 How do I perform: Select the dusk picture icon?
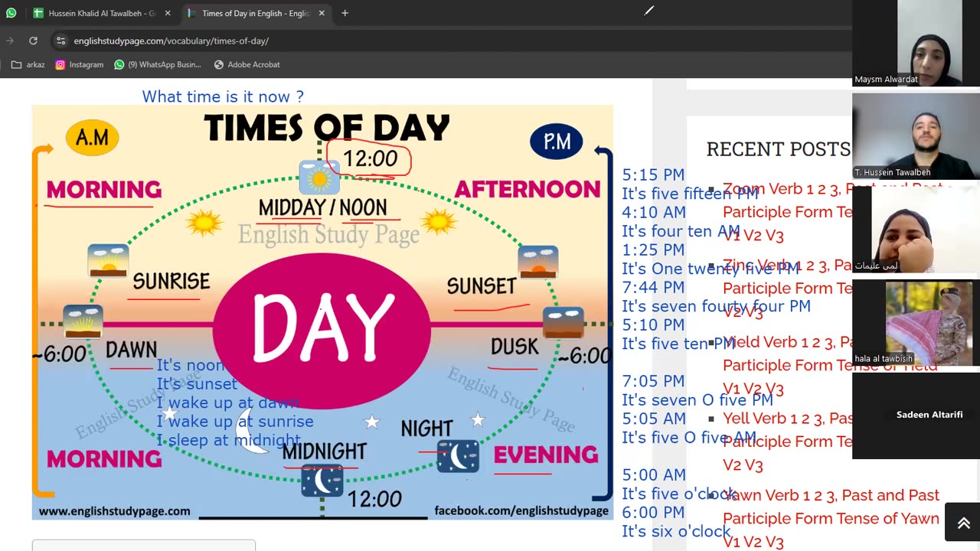click(563, 322)
